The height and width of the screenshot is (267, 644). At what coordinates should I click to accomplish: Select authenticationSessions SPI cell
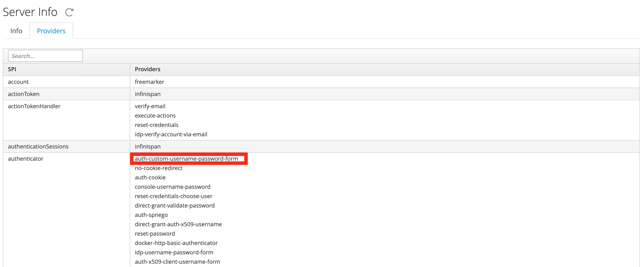tap(38, 147)
